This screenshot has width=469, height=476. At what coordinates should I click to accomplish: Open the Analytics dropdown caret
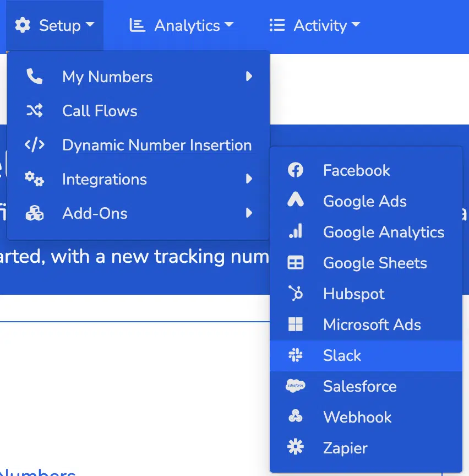pos(229,24)
